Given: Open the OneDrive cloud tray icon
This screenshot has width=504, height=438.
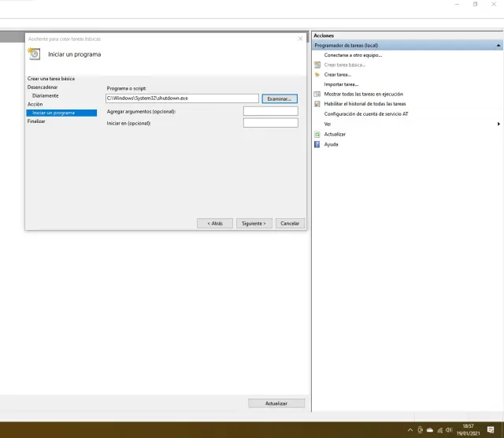Looking at the screenshot, I should pos(430,430).
